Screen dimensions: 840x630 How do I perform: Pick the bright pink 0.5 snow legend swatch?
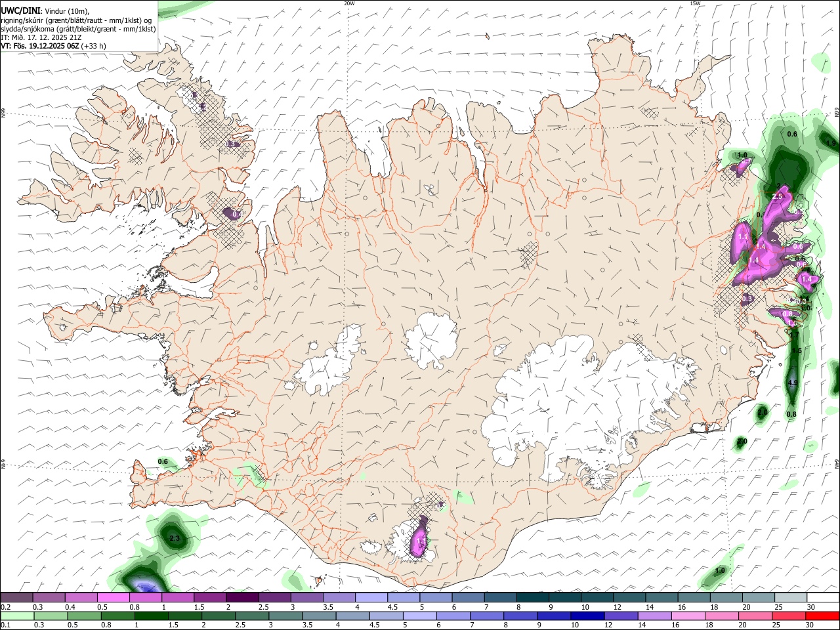(113, 598)
